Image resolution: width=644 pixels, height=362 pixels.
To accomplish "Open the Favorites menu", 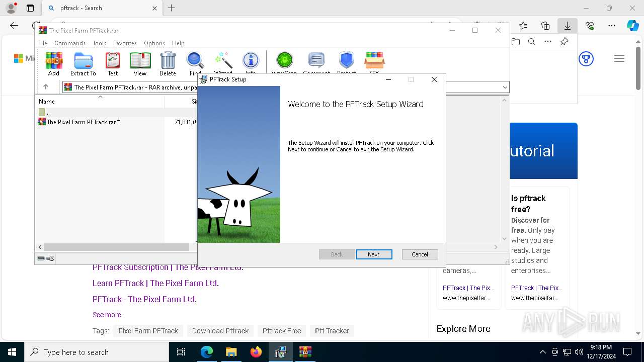I will [125, 43].
